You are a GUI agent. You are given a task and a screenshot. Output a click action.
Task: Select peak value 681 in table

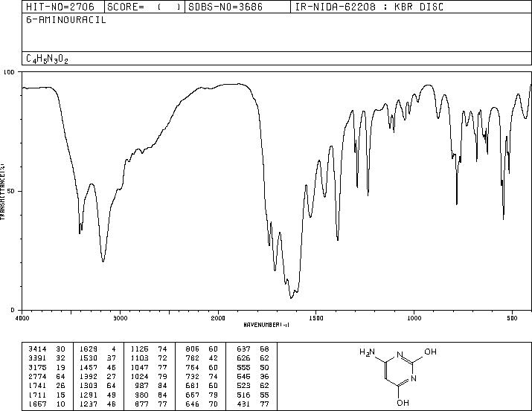(193, 386)
